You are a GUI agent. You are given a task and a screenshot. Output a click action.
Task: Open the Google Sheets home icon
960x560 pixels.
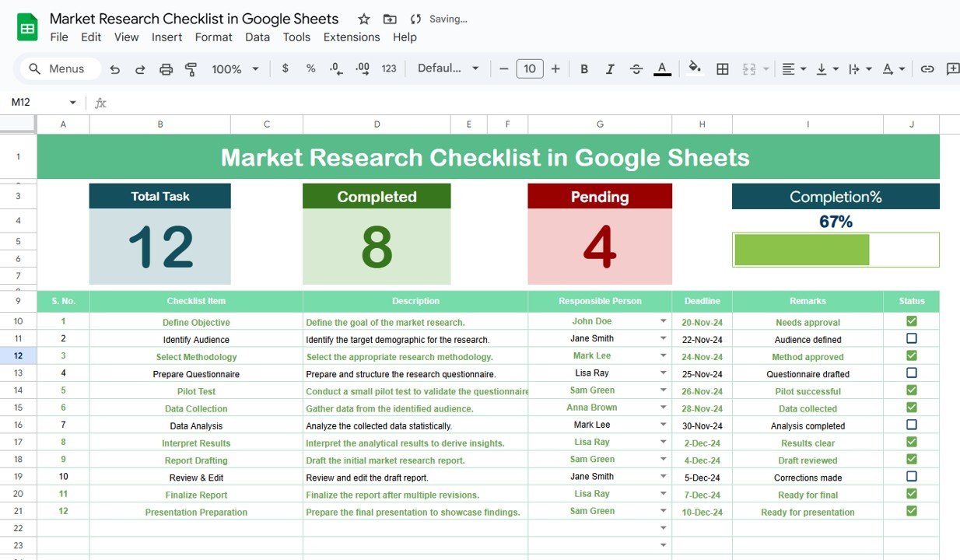click(x=28, y=28)
